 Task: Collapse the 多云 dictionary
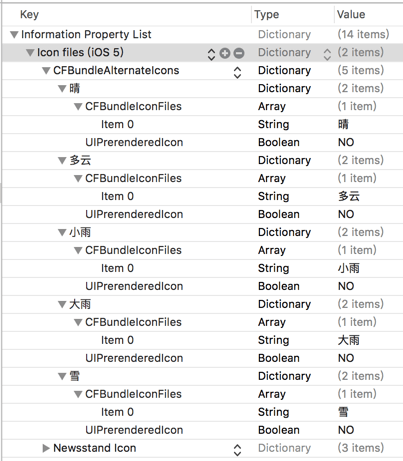[x=62, y=161]
